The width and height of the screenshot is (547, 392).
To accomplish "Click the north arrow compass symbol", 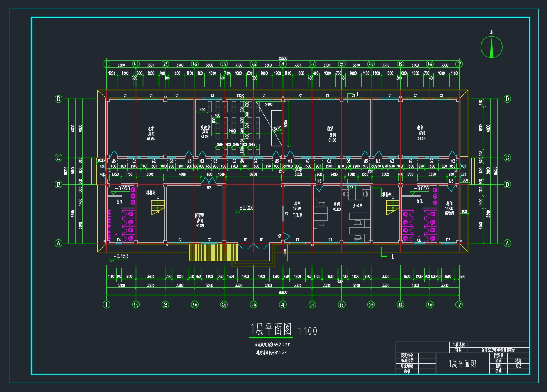I will coord(491,46).
